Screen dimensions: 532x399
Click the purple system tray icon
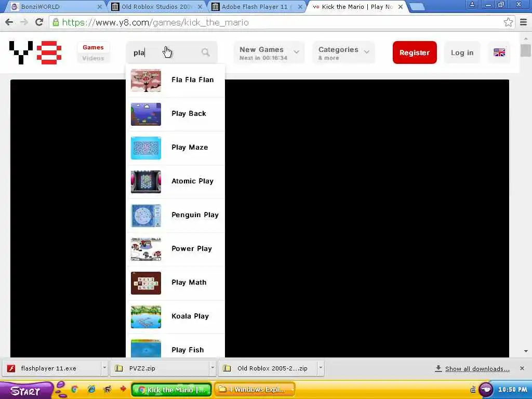click(486, 390)
